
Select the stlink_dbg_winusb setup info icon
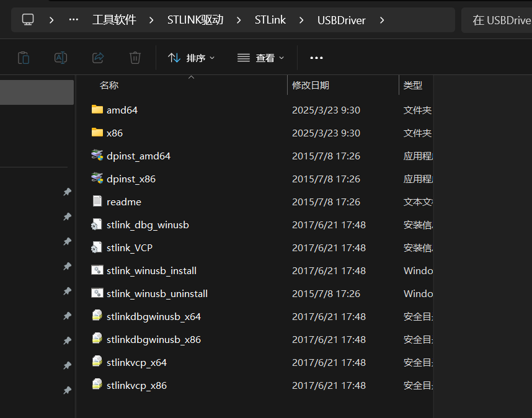(x=96, y=225)
